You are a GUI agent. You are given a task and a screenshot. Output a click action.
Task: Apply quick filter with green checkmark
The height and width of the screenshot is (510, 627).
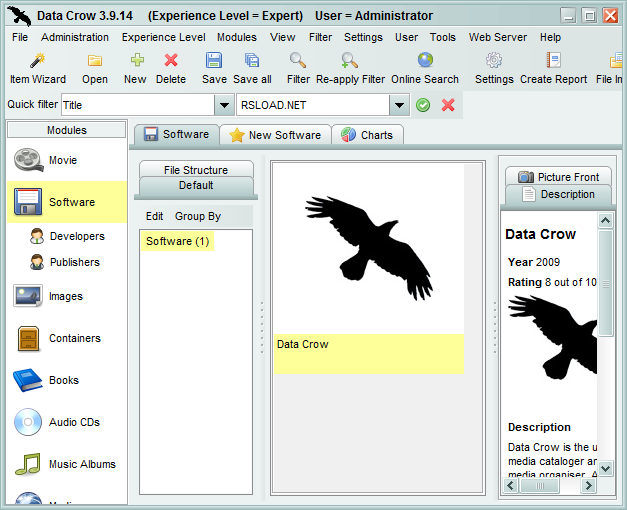point(423,105)
